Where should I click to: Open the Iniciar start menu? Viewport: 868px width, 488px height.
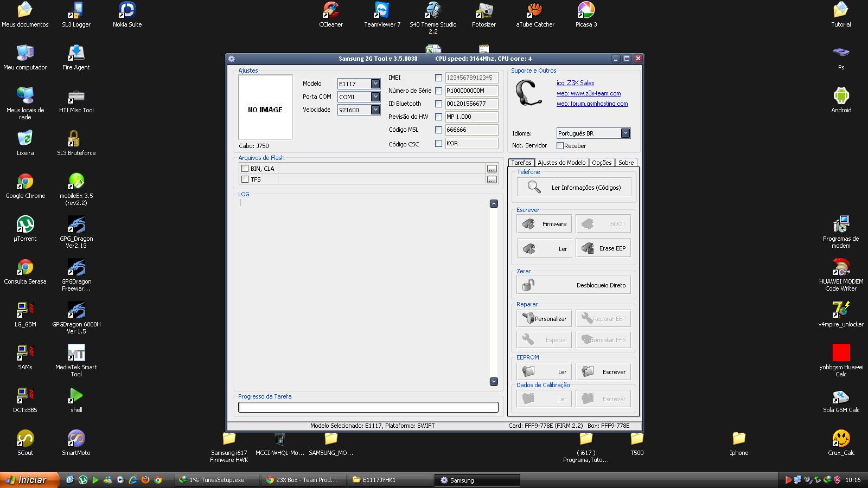coord(30,480)
